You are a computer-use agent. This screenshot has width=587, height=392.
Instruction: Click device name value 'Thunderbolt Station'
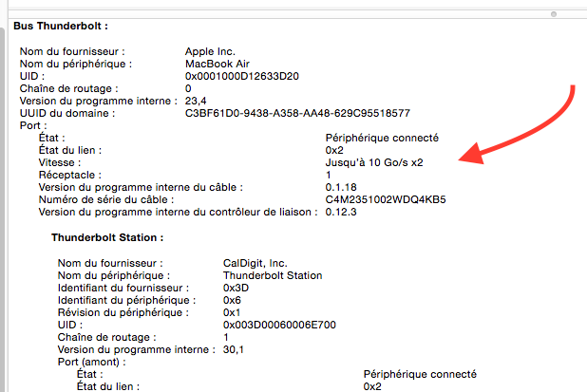(x=273, y=275)
